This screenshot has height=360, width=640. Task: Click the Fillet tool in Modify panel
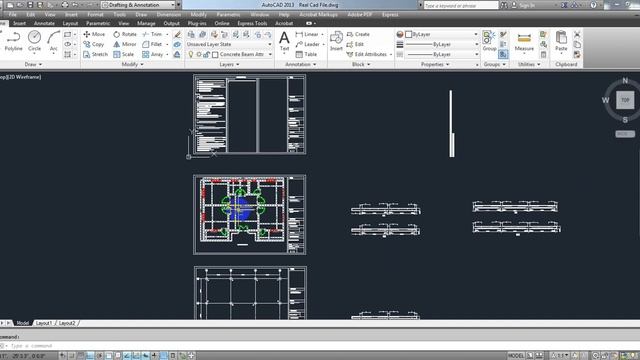pos(153,44)
